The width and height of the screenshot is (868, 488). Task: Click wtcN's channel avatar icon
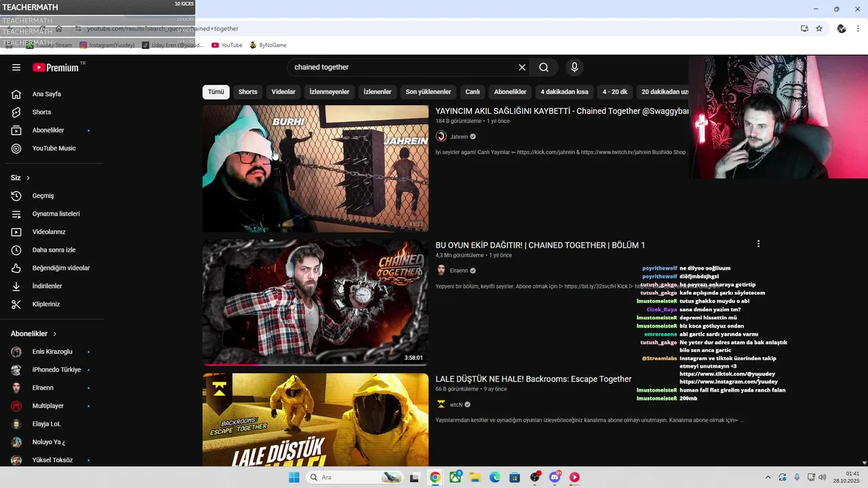[x=441, y=405]
